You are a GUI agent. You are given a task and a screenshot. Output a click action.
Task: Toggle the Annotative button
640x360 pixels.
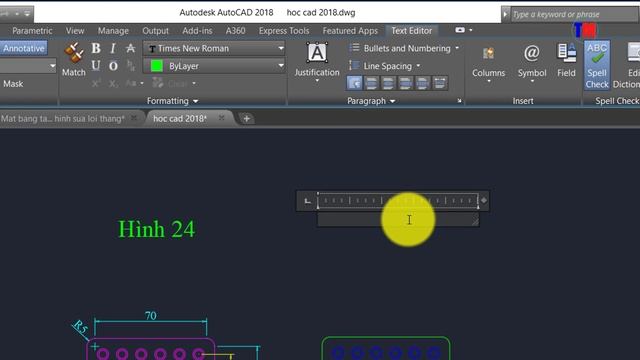tap(24, 48)
